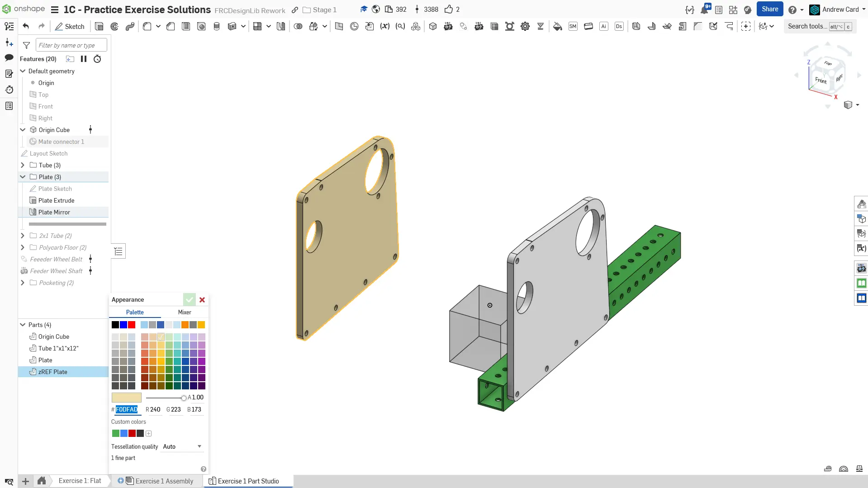Click the Filter by name input field
The width and height of the screenshot is (868, 488).
tap(71, 45)
